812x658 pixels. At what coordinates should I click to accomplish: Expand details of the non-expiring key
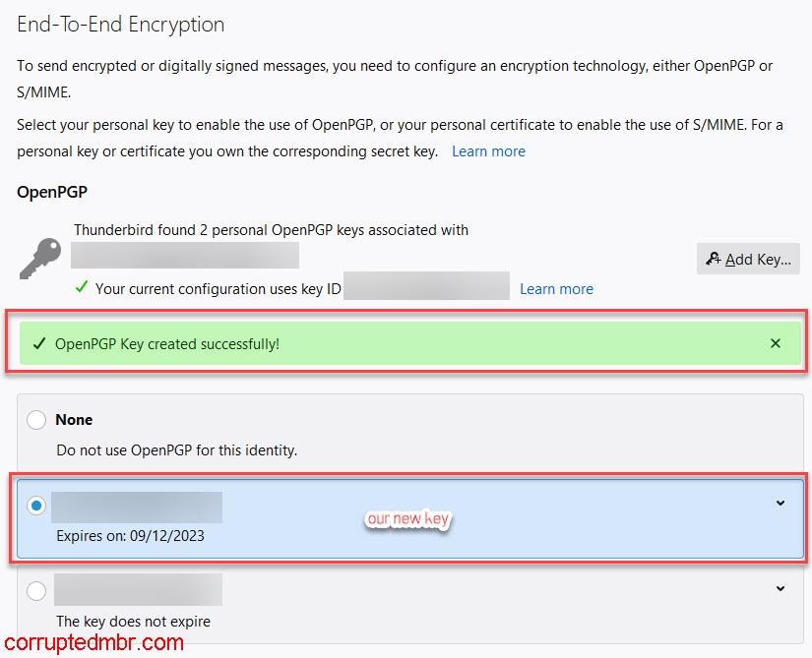781,588
